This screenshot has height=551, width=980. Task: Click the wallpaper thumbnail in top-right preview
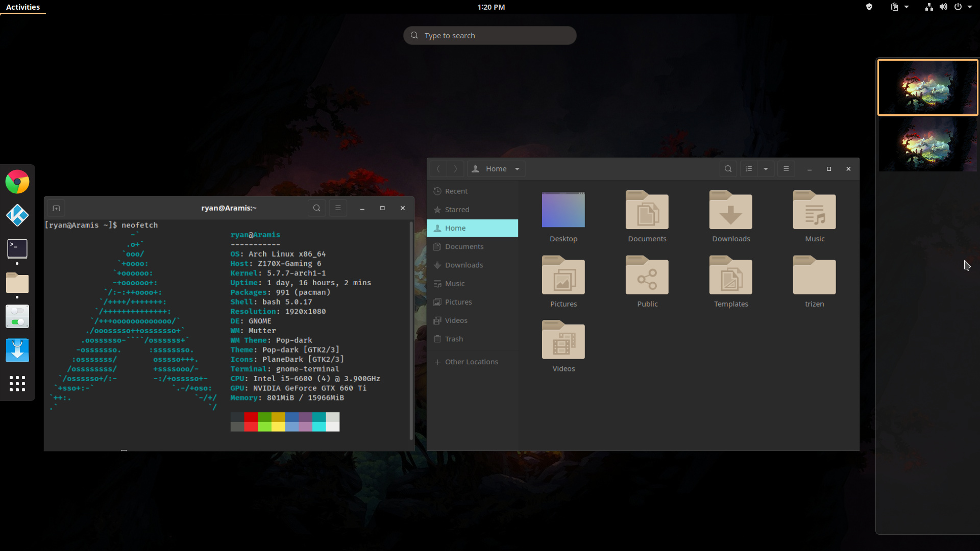pos(927,87)
